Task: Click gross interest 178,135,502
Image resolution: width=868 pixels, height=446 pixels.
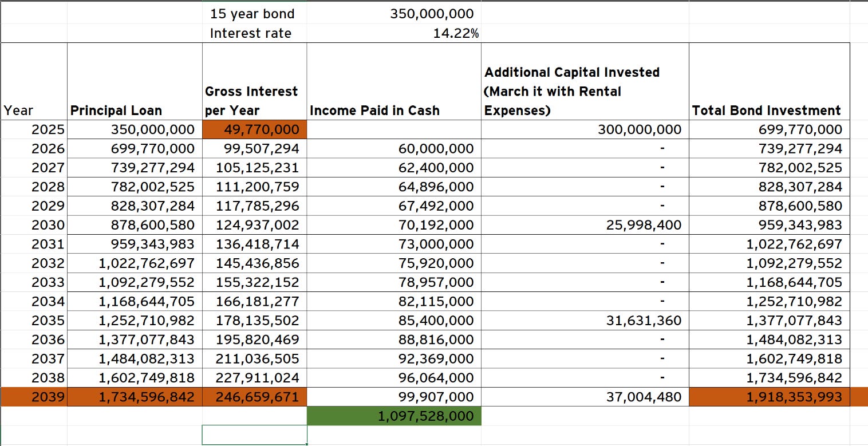Action: click(254, 321)
